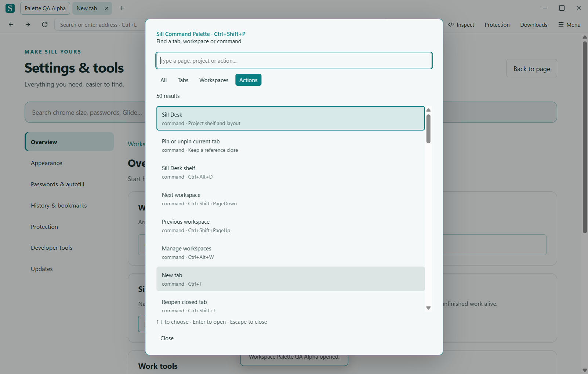588x374 pixels.
Task: Click the Close button in command palette
Action: pos(167,338)
